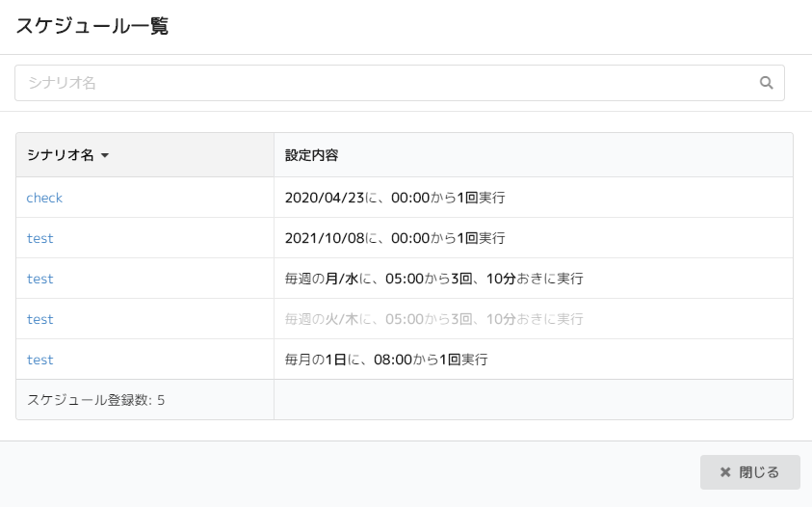812x507 pixels.
Task: Click the 設定内容 column header
Action: pyautogui.click(x=311, y=155)
